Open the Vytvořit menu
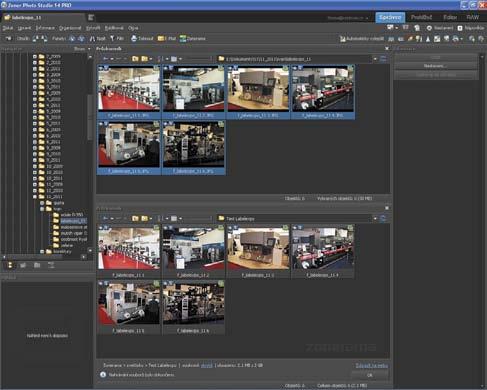 click(x=93, y=28)
